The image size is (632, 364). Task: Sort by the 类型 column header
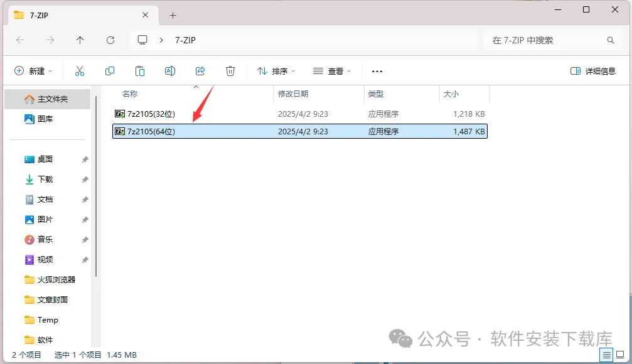coord(376,94)
